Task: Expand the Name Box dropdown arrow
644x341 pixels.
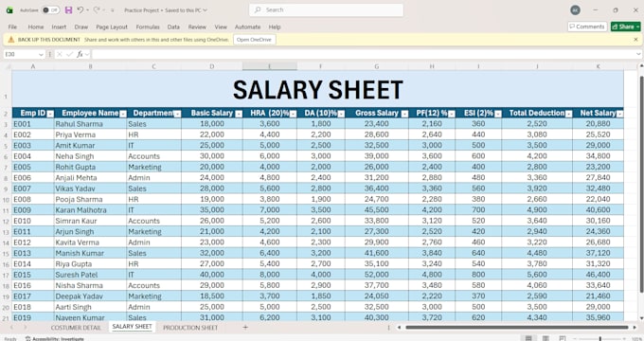Action: 41,54
